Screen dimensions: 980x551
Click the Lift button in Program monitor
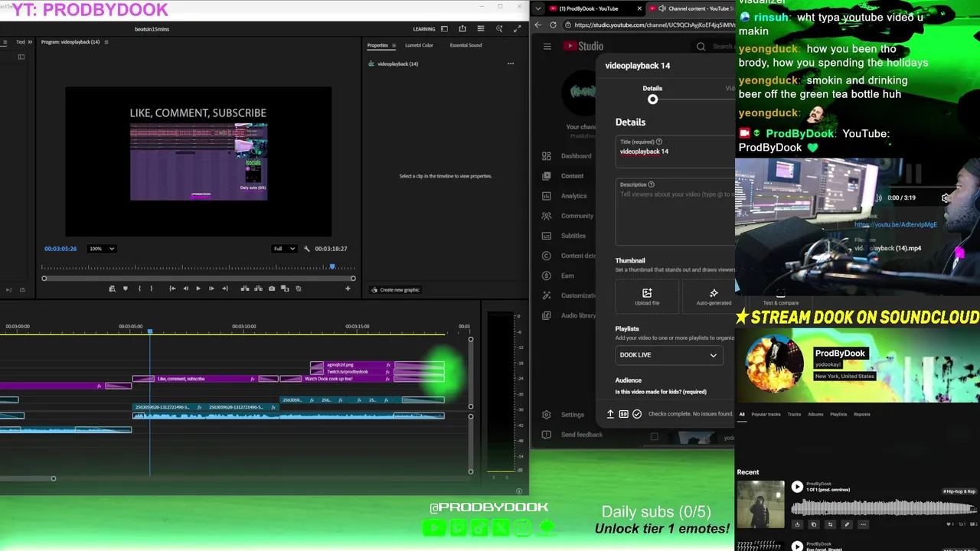[x=245, y=289]
